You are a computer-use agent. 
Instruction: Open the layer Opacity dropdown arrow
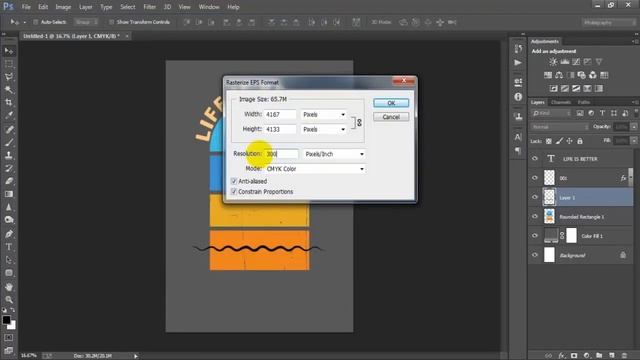click(633, 127)
